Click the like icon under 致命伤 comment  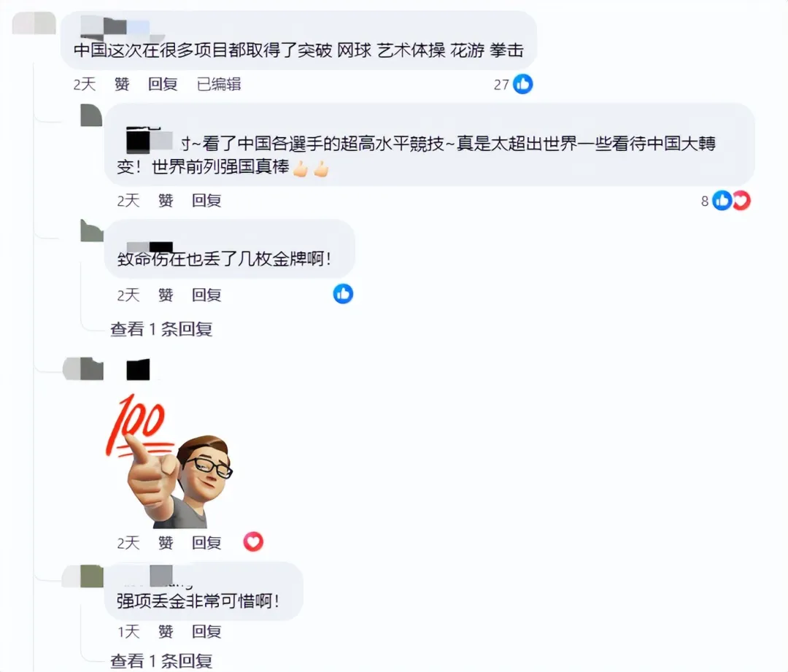coord(343,294)
